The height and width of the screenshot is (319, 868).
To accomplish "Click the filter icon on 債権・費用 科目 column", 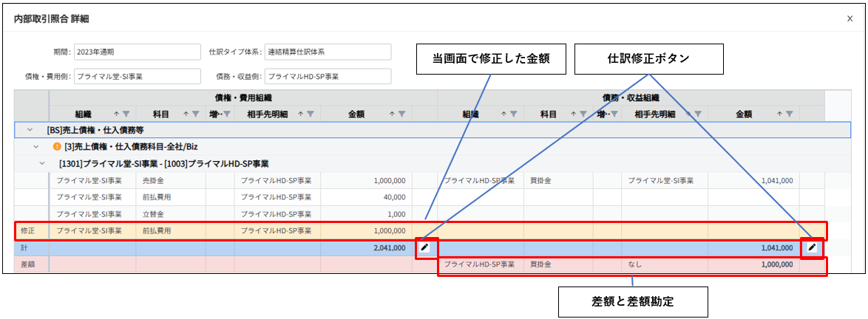I will click(196, 114).
